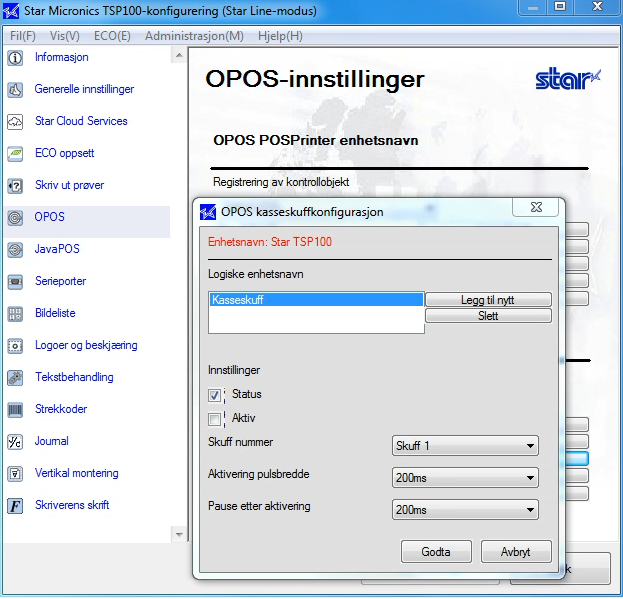This screenshot has height=599, width=623.
Task: Click the Skriverens skrift font icon
Action: click(x=15, y=506)
